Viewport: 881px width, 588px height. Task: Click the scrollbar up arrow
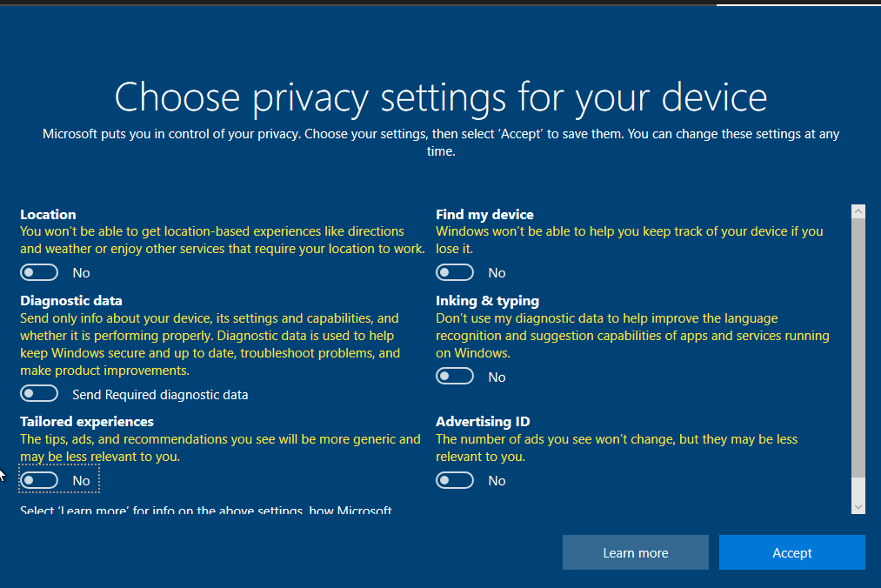pyautogui.click(x=858, y=211)
